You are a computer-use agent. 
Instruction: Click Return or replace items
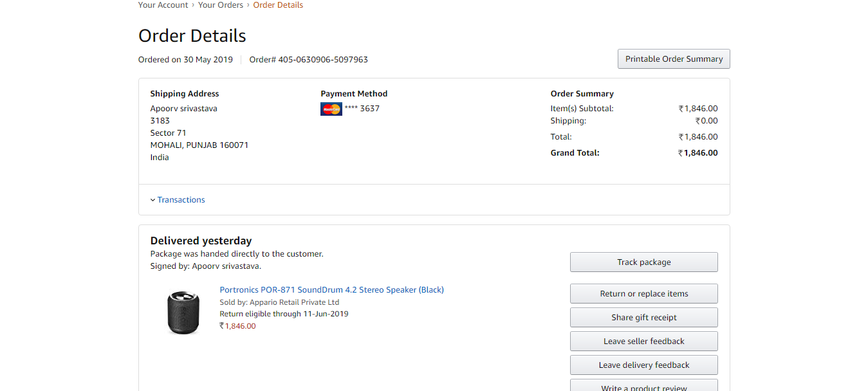pos(644,293)
